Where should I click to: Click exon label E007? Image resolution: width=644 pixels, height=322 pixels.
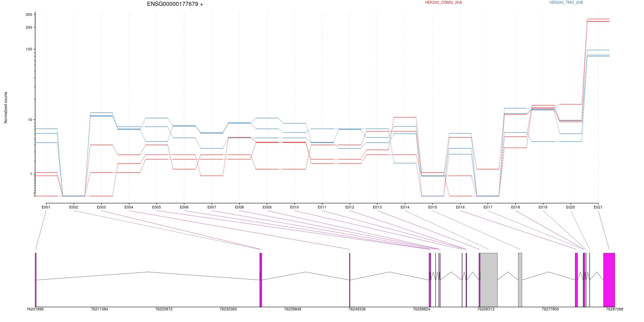coord(212,207)
